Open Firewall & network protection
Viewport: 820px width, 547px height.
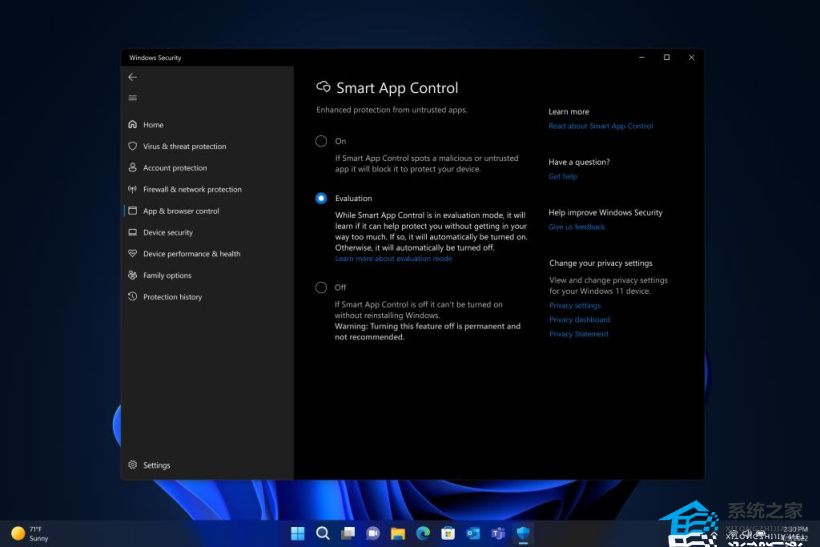pyautogui.click(x=192, y=189)
